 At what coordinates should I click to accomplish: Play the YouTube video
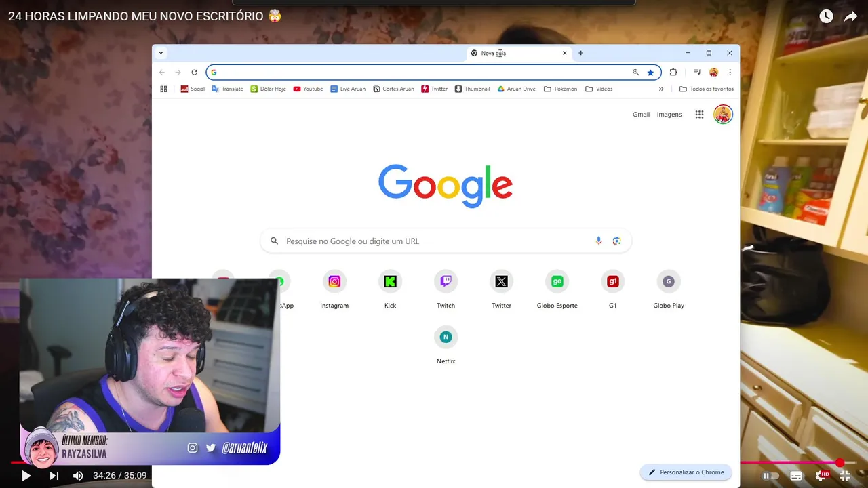tap(26, 476)
